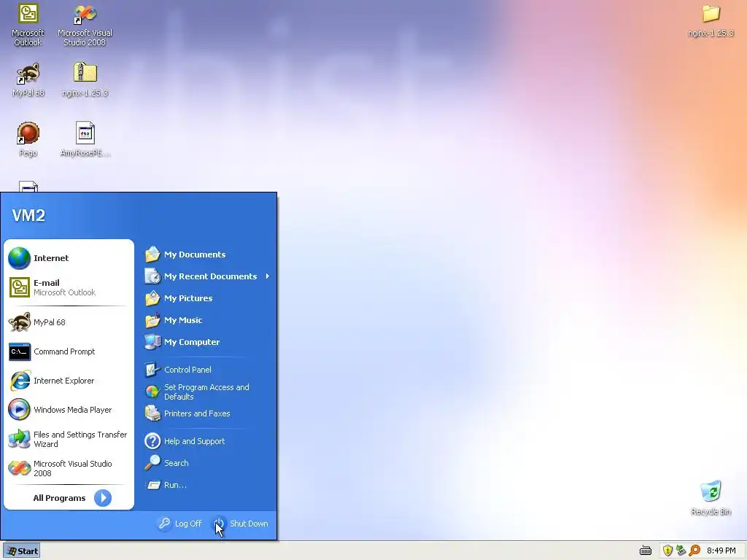Image resolution: width=747 pixels, height=560 pixels.
Task: Open Printers and Faxes
Action: tap(206, 413)
